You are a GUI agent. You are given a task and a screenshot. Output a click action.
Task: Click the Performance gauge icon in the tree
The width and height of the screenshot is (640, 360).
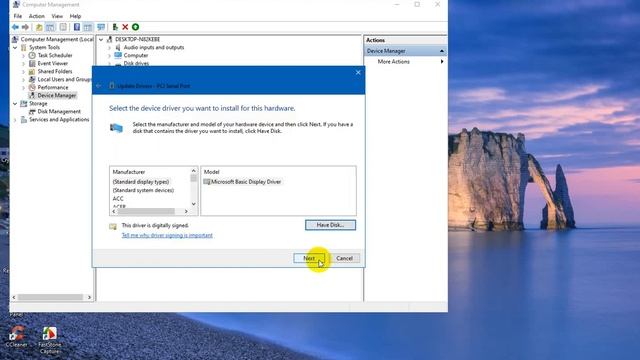pyautogui.click(x=32, y=87)
